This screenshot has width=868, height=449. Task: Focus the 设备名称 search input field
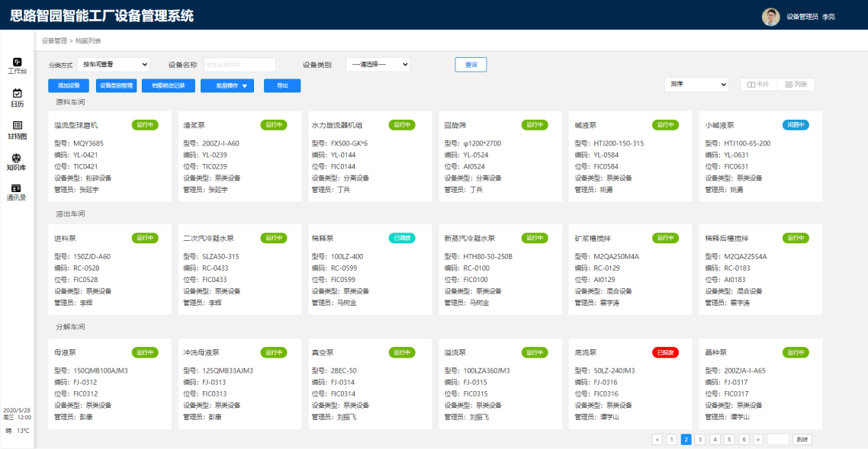(x=240, y=65)
